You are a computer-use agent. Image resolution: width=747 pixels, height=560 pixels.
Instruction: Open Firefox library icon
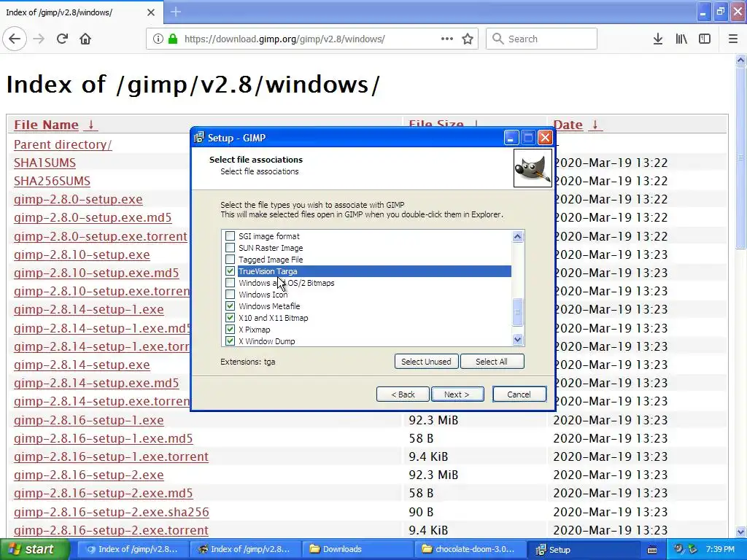(681, 39)
